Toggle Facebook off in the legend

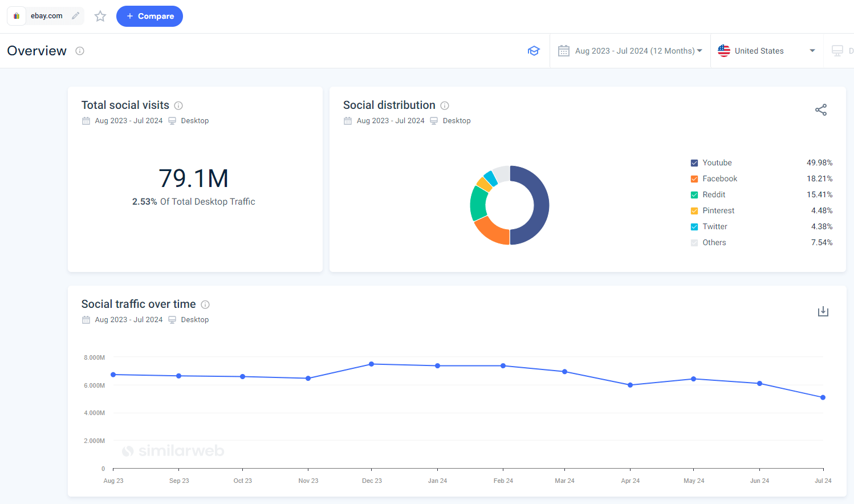tap(694, 178)
